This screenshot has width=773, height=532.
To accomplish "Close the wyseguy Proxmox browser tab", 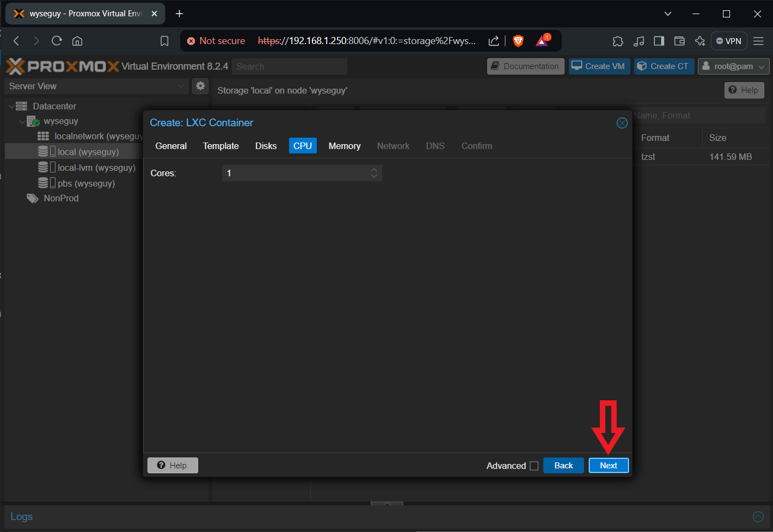I will pyautogui.click(x=154, y=14).
